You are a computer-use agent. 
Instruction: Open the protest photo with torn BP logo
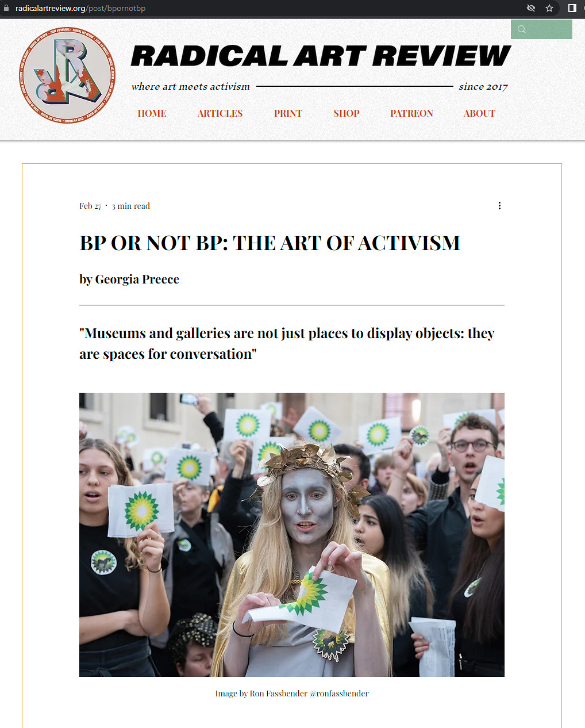coord(292,535)
